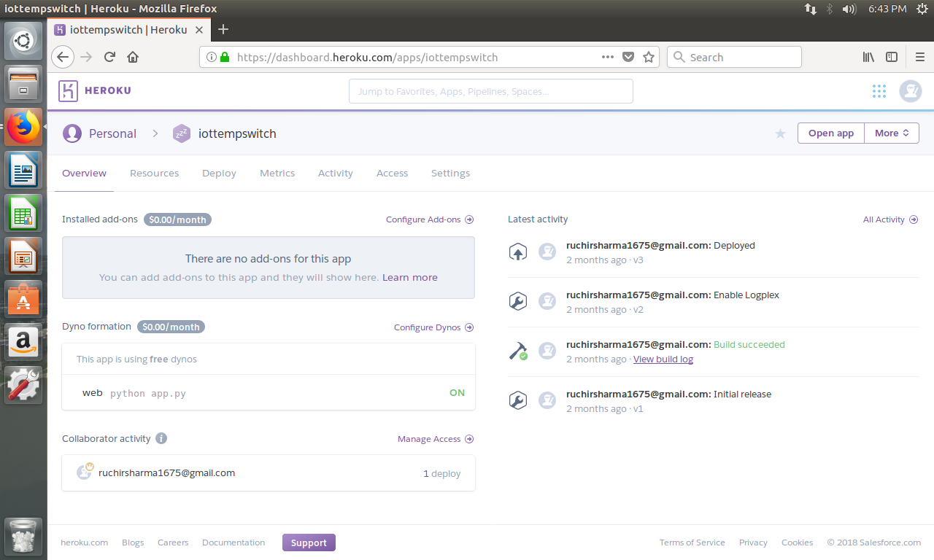Focus the Jump to Favorites search field
The width and height of the screenshot is (934, 560).
(x=491, y=91)
